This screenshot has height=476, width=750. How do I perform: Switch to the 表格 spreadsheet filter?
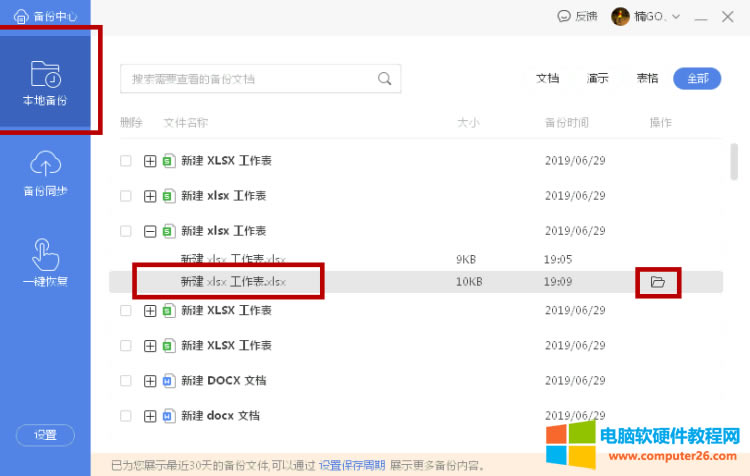pyautogui.click(x=647, y=79)
